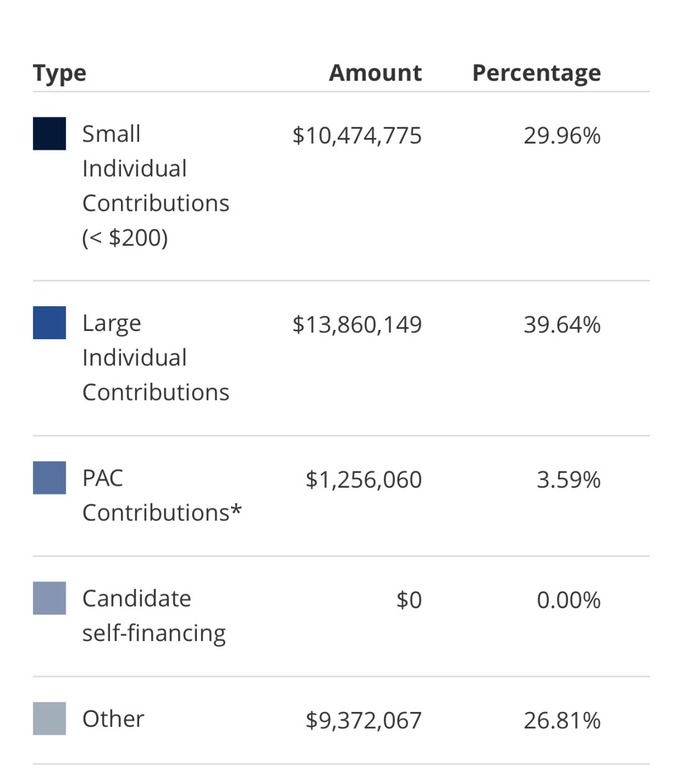Click the $9,372,067 amount
This screenshot has width=683, height=784.
[x=363, y=721]
